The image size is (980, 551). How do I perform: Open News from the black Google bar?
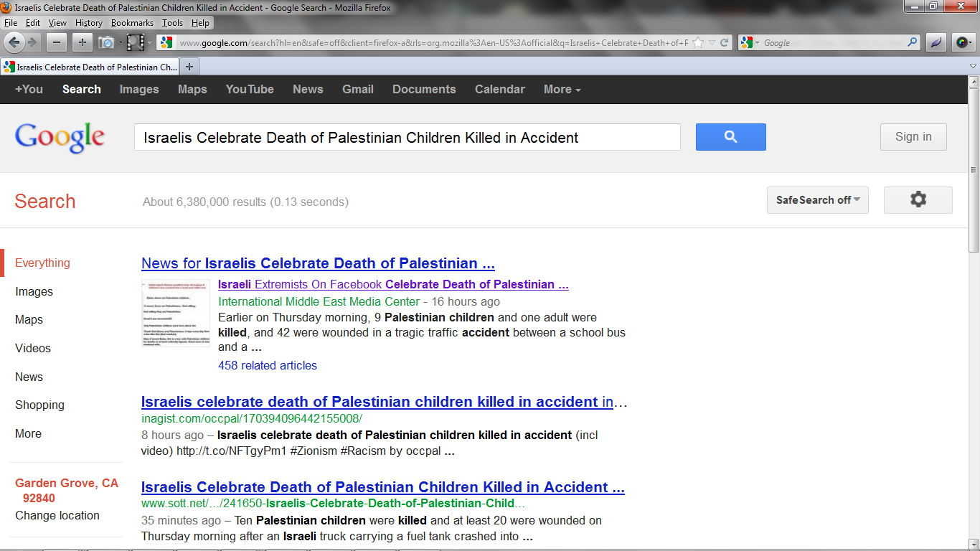tap(308, 90)
